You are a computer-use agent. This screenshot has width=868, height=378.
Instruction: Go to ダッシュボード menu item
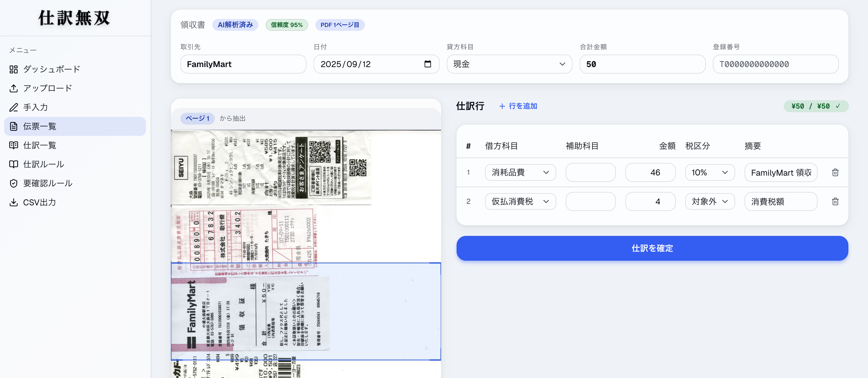[75, 69]
